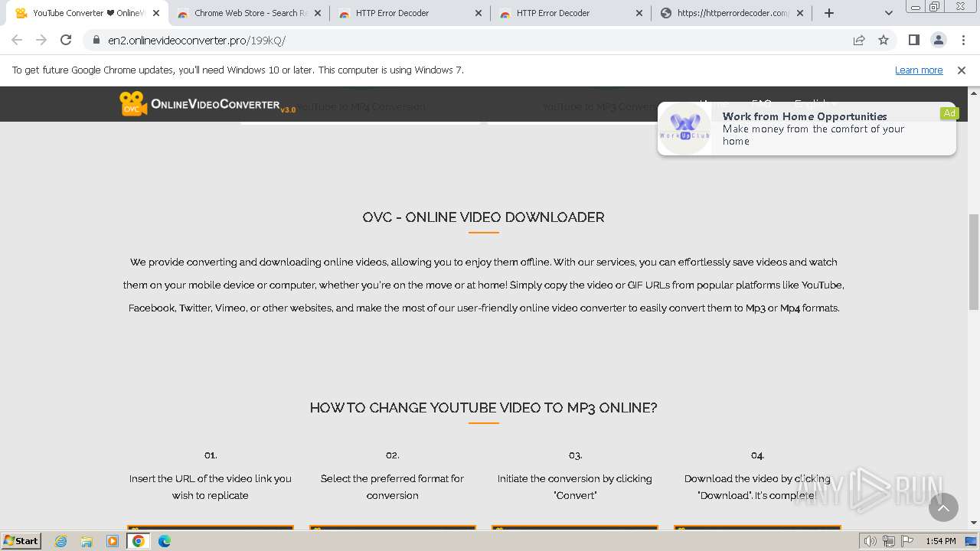Click heading How to change YouTube video to MP3
This screenshot has height=551, width=980.
[483, 408]
